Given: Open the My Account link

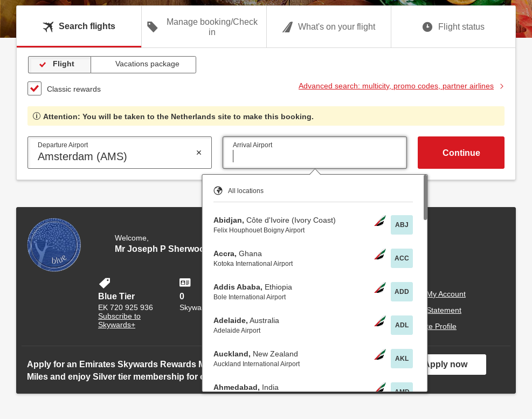Looking at the screenshot, I should [x=446, y=294].
